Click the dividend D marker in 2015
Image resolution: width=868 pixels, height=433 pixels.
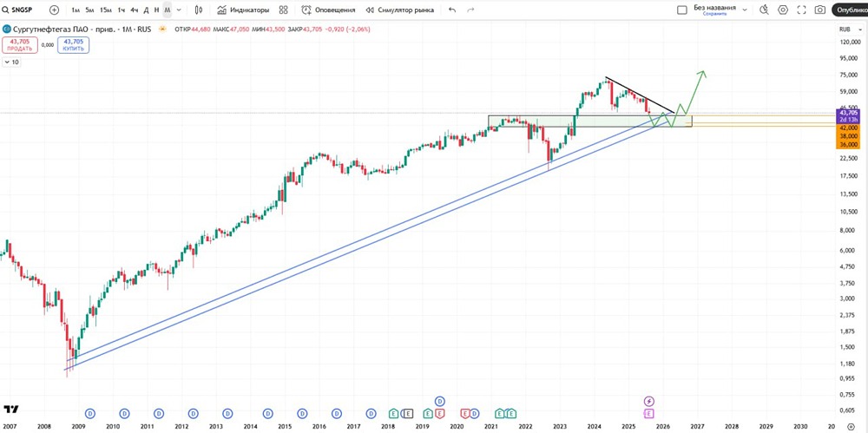[302, 413]
